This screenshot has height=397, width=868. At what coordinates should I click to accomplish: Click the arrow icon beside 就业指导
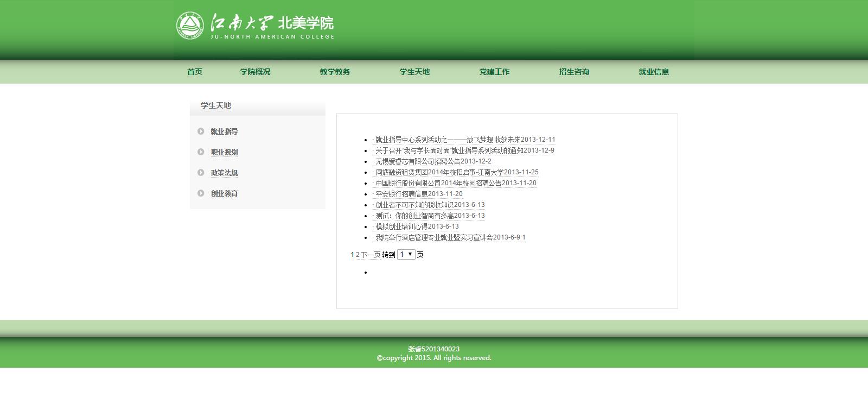201,131
